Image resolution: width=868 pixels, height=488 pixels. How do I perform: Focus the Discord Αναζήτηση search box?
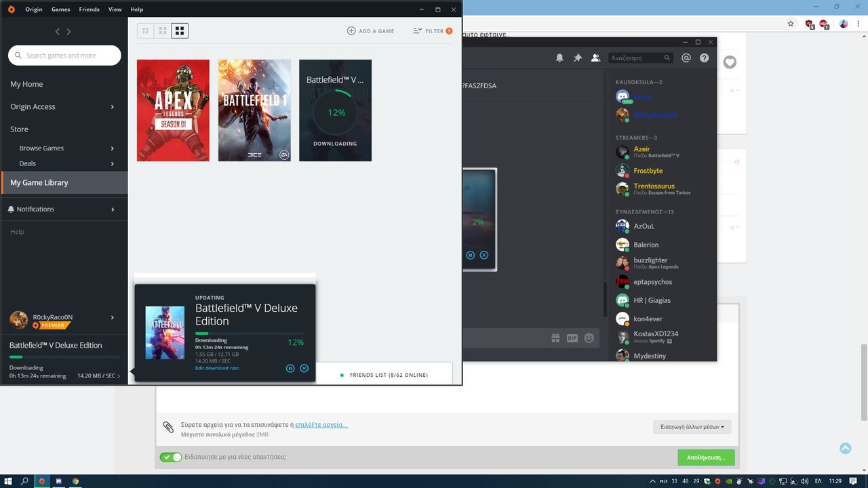pyautogui.click(x=641, y=58)
